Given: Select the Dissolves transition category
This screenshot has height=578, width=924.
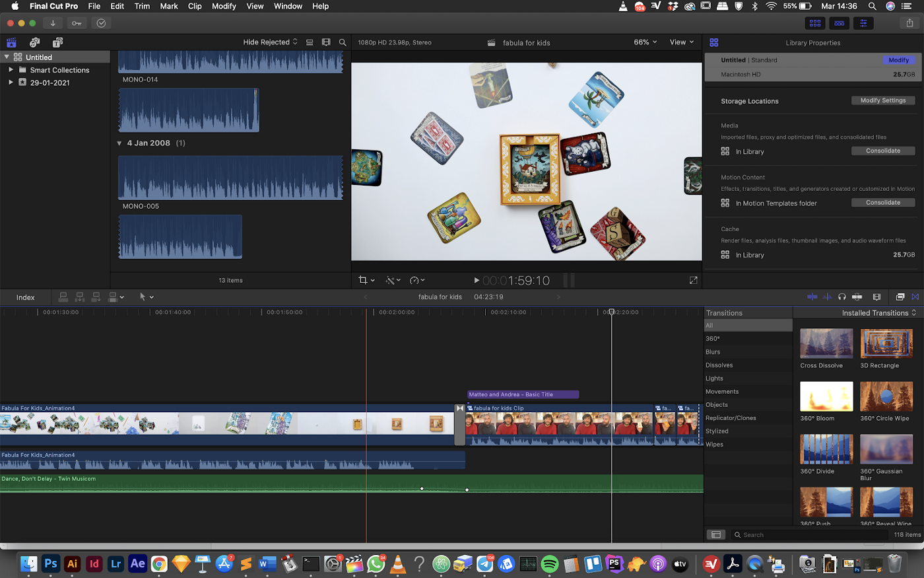Looking at the screenshot, I should [x=719, y=365].
